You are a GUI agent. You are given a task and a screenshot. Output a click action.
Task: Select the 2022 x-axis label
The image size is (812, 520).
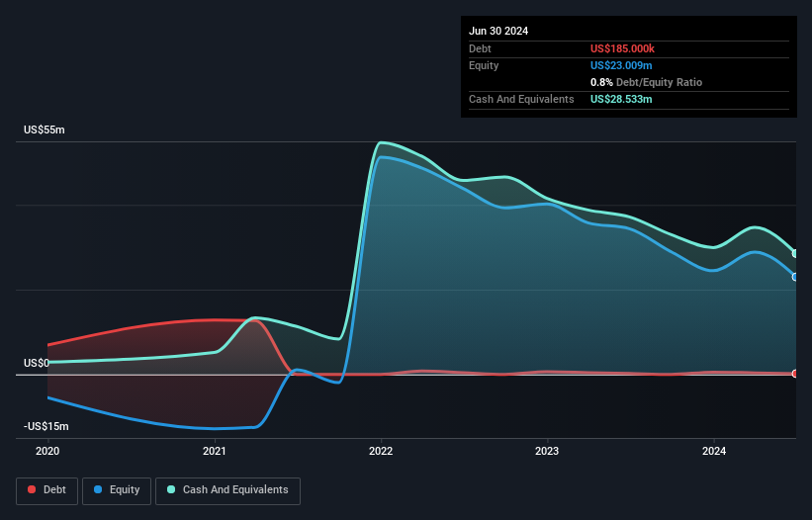pos(381,451)
